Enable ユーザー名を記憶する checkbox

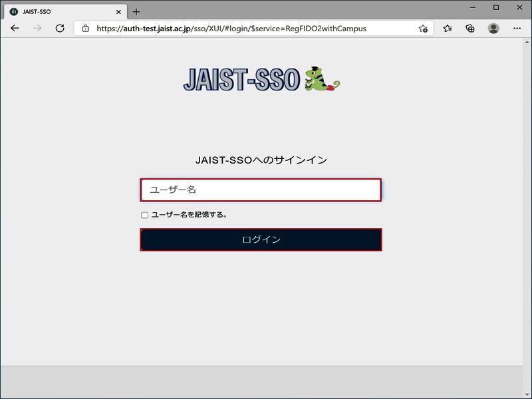pyautogui.click(x=144, y=215)
